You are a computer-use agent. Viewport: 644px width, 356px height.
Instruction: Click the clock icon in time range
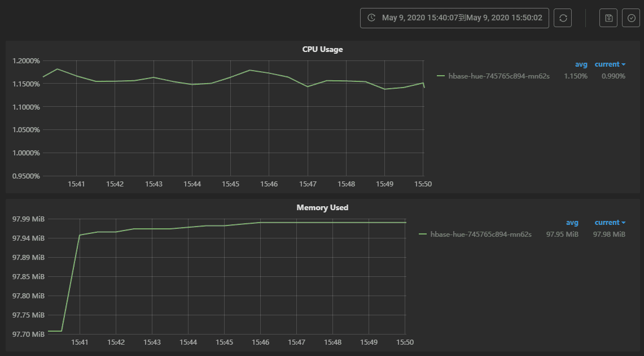tap(371, 18)
